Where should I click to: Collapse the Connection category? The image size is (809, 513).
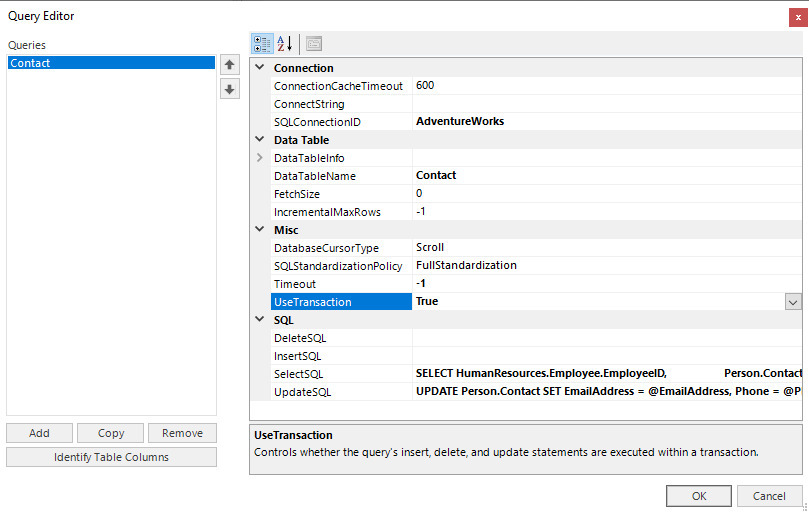(260, 68)
